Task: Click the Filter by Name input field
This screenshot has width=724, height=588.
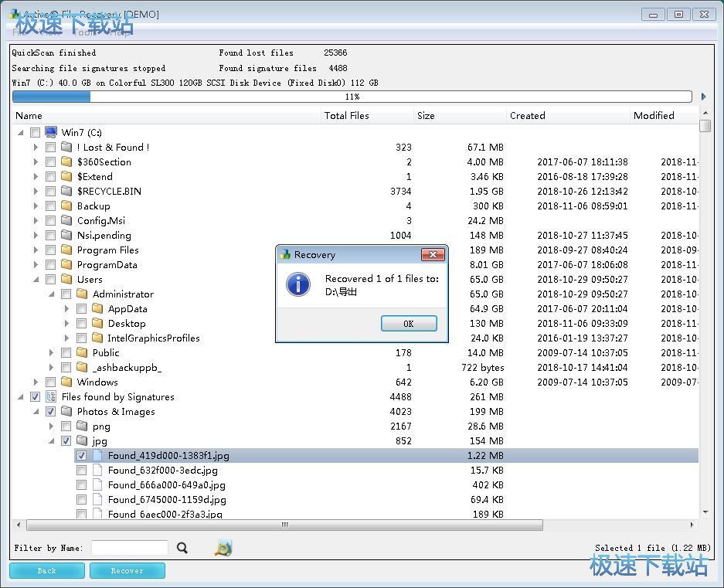Action: (130, 548)
